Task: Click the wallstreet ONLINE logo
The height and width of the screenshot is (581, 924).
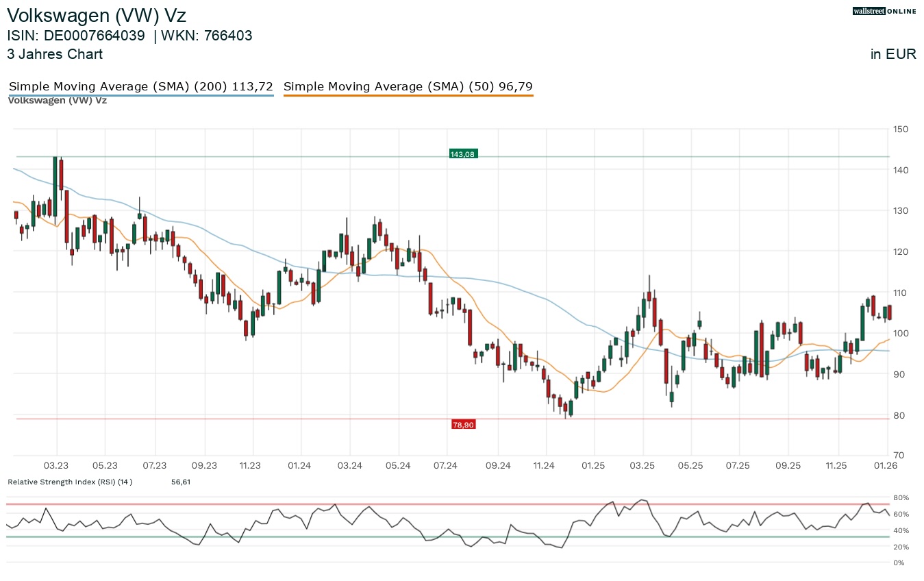Action: [884, 11]
